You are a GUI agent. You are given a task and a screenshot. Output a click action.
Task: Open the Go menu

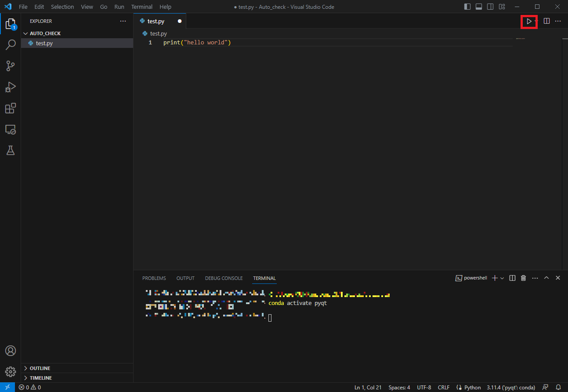coord(104,7)
